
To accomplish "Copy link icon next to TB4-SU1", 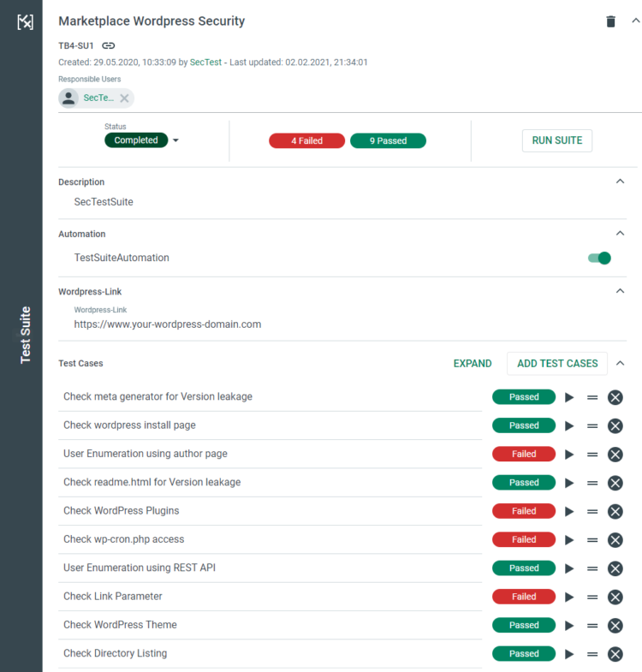I will 109,45.
